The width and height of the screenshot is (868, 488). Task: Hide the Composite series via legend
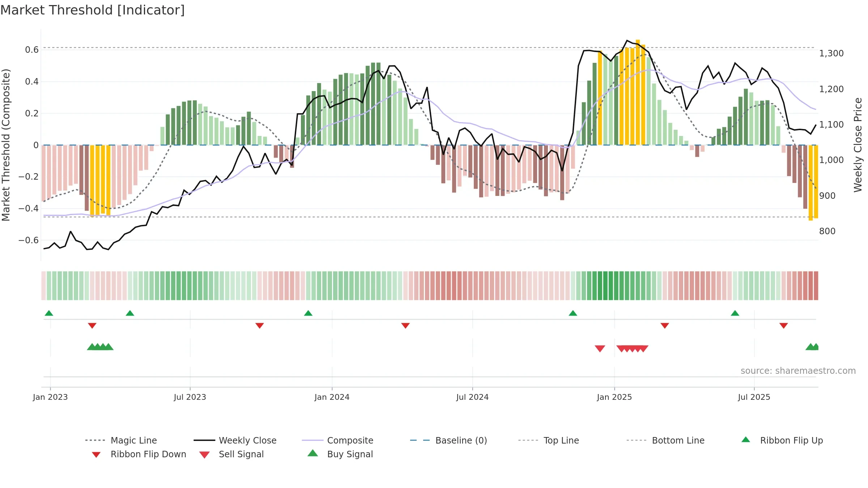click(338, 440)
